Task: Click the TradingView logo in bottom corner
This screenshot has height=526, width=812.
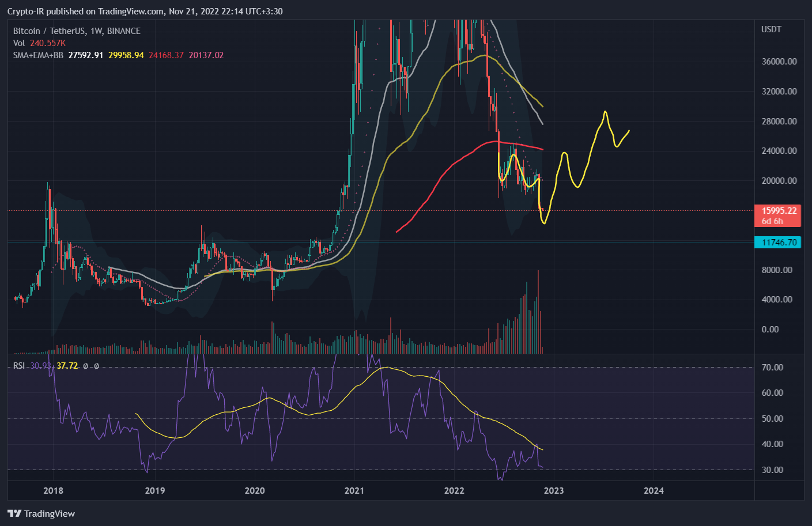Action: point(41,513)
